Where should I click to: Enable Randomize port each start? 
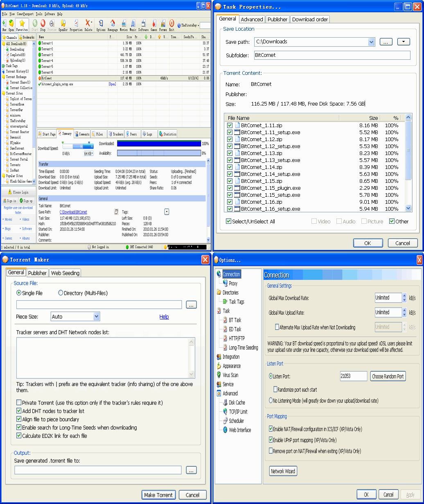click(x=275, y=389)
